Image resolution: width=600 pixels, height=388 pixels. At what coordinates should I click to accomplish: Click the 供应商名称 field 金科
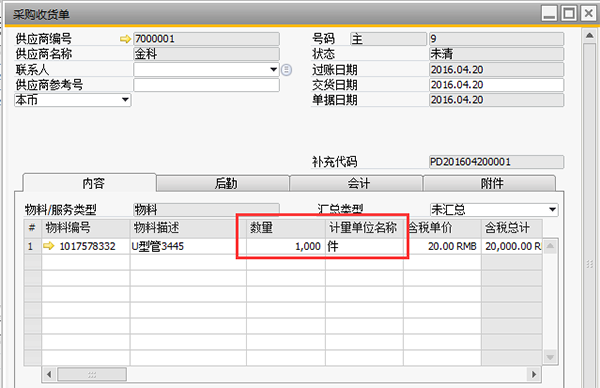206,54
